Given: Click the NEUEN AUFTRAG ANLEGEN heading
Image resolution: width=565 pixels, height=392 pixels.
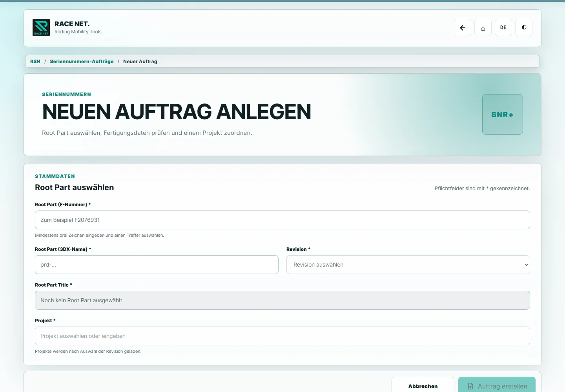Looking at the screenshot, I should [x=177, y=112].
